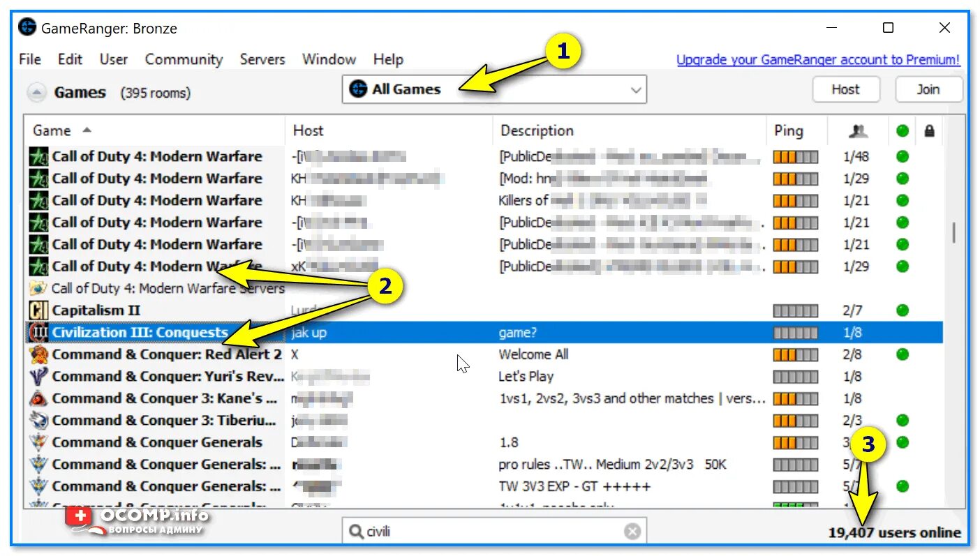Click the Red Alert 2 game icon

pyautogui.click(x=38, y=354)
